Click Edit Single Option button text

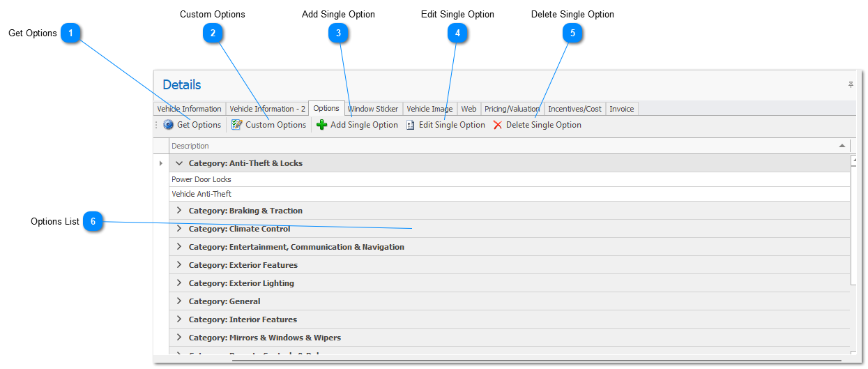(452, 125)
